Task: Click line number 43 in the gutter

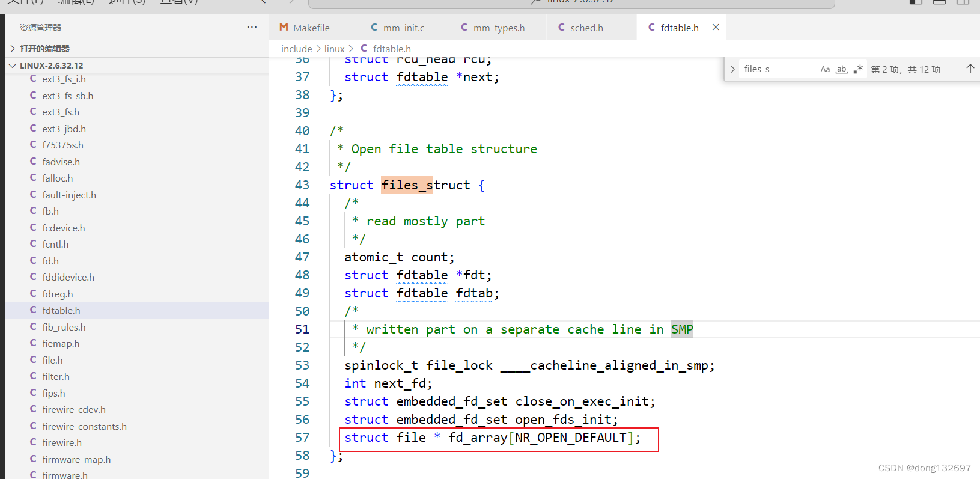Action: click(x=302, y=185)
